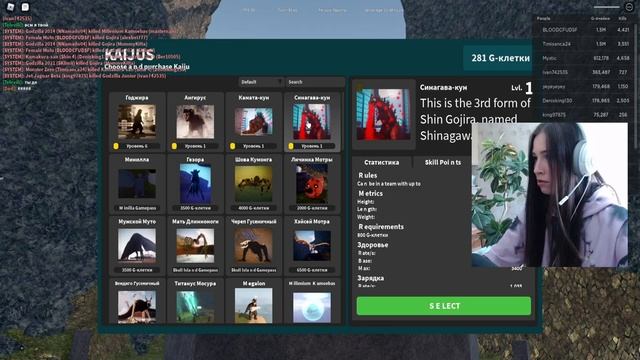
Task: Select the Камата-кун kaiju card
Action: [253, 122]
